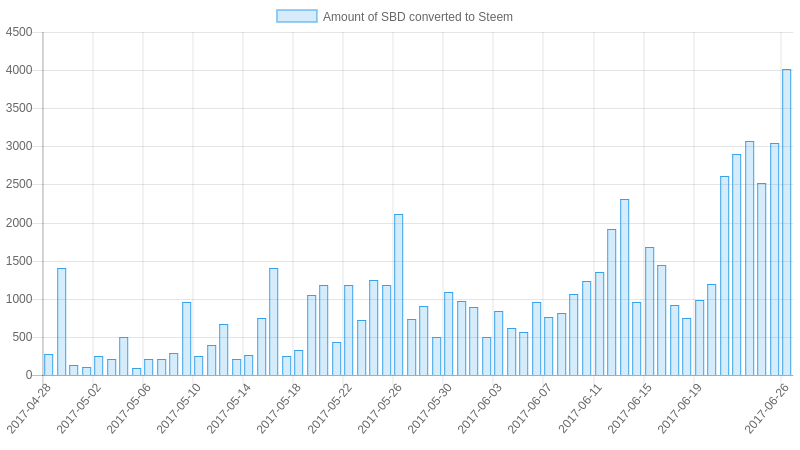Viewport: 800px width, 450px height.
Task: Click the x-axis label 2017-05-30
Action: pos(429,409)
